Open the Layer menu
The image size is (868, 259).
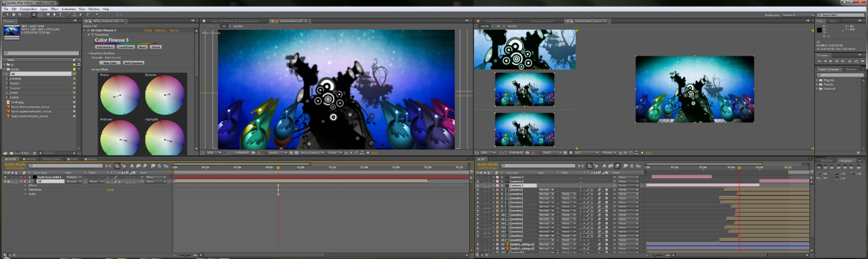click(44, 9)
